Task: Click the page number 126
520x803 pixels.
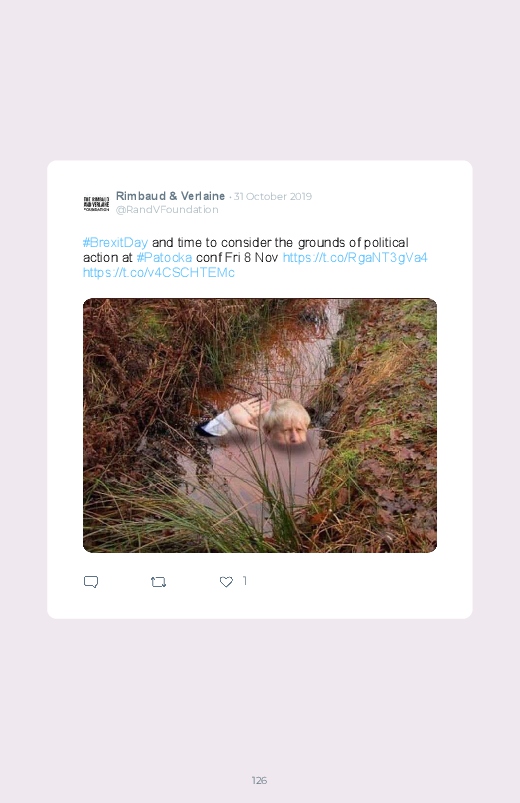Action: [x=259, y=780]
